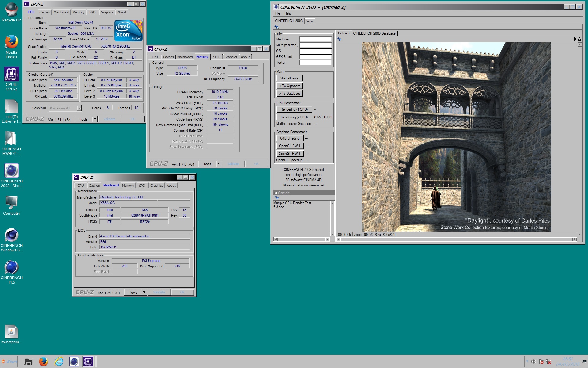Switch to View tab in CINEBENCH
This screenshot has width=588, height=368.
310,21
